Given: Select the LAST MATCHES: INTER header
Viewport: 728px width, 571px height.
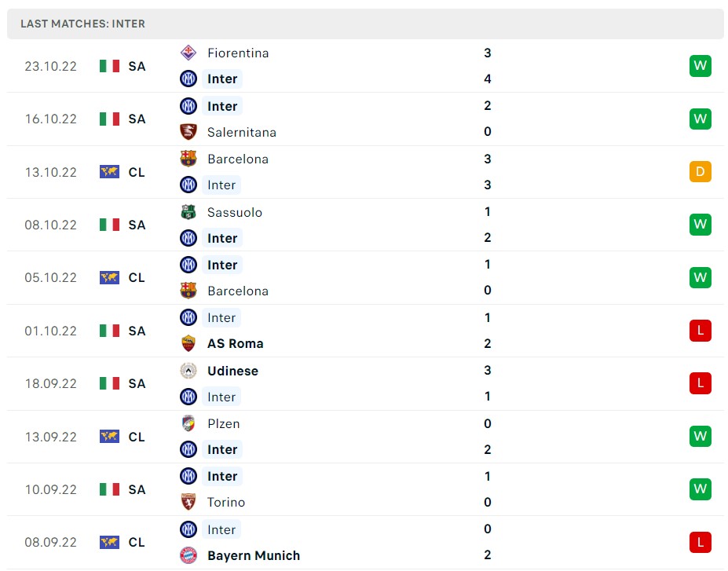Looking at the screenshot, I should coord(82,24).
